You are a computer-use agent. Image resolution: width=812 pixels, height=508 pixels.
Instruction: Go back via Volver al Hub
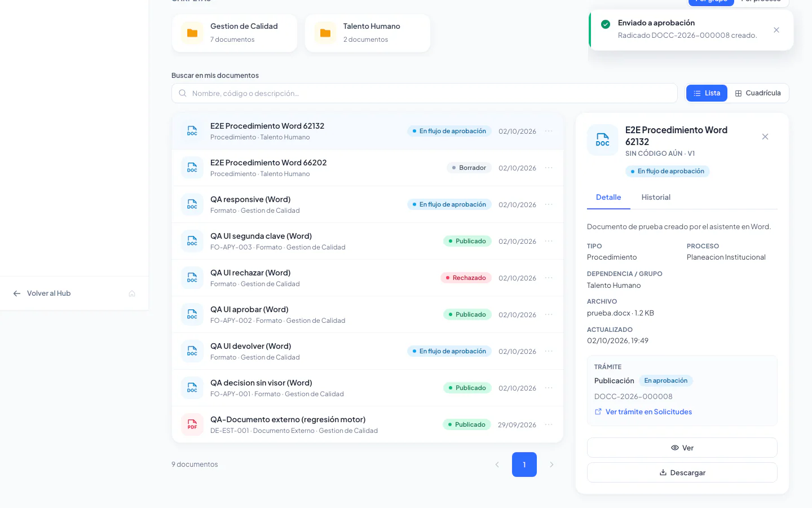[x=42, y=294]
